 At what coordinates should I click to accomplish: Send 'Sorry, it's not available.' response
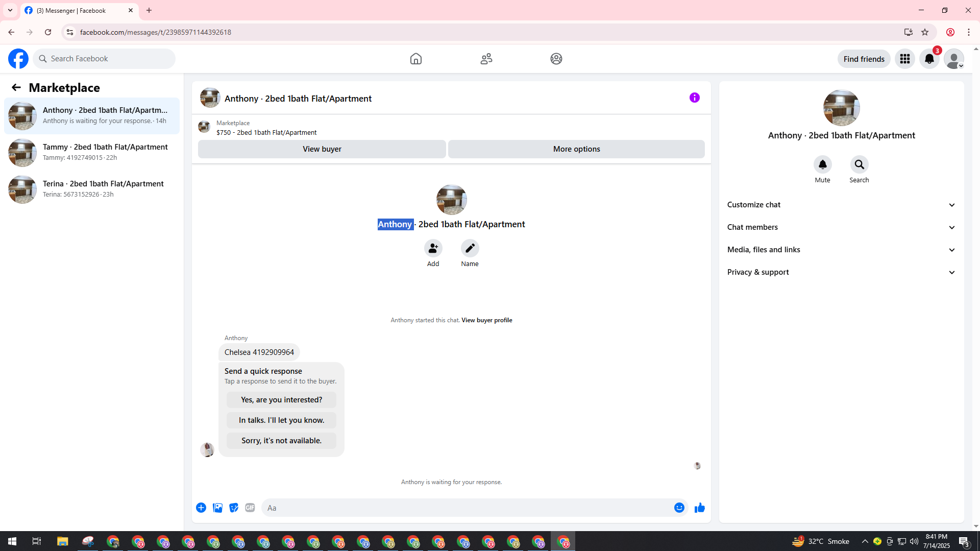pyautogui.click(x=281, y=441)
